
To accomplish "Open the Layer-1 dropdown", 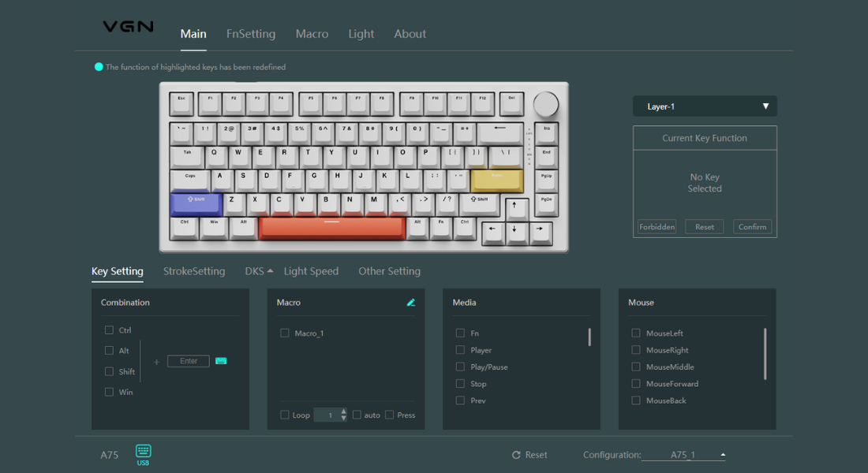I will click(705, 106).
